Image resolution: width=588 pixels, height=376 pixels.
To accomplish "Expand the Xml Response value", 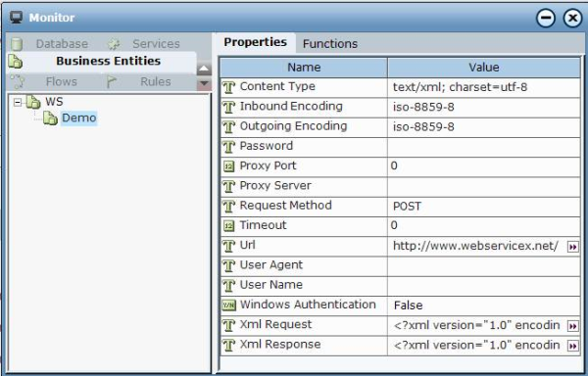I will pyautogui.click(x=572, y=346).
